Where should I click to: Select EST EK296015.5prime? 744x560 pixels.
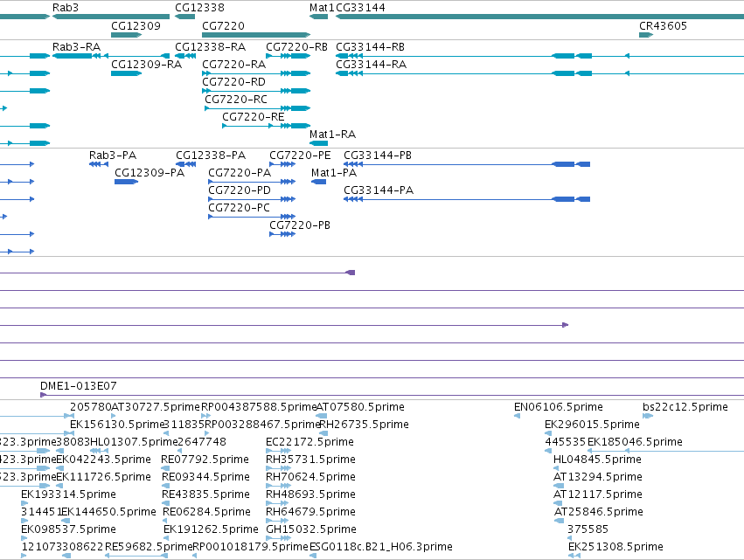[592, 424]
